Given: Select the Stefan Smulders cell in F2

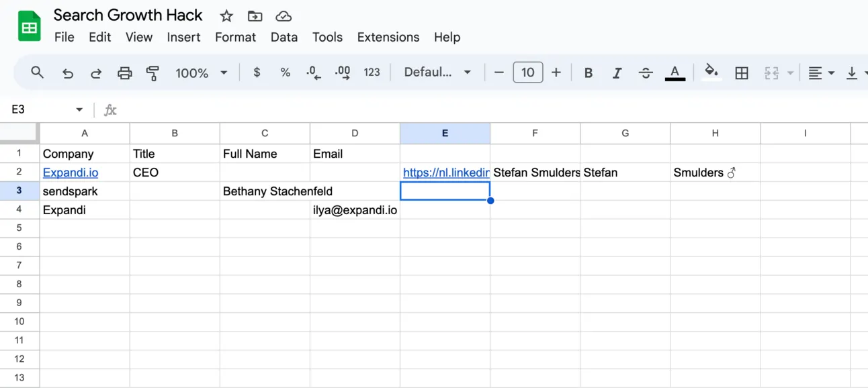Looking at the screenshot, I should 535,173.
